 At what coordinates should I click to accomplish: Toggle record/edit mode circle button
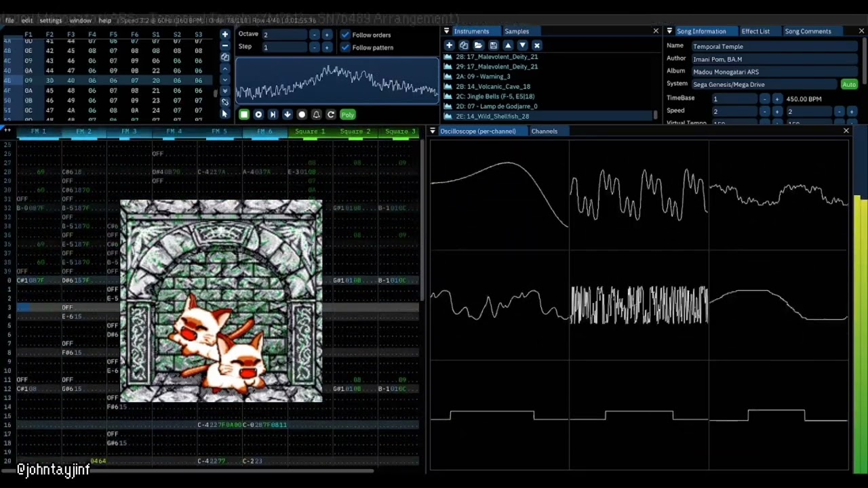[302, 115]
